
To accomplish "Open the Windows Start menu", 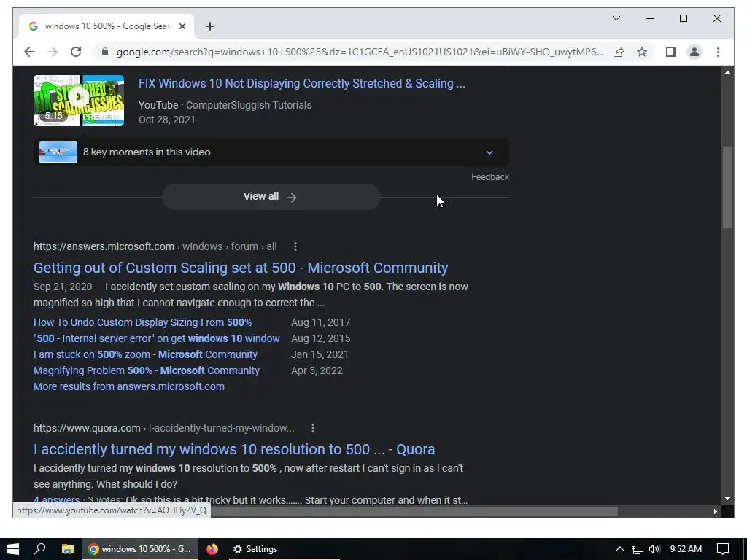I will click(13, 549).
